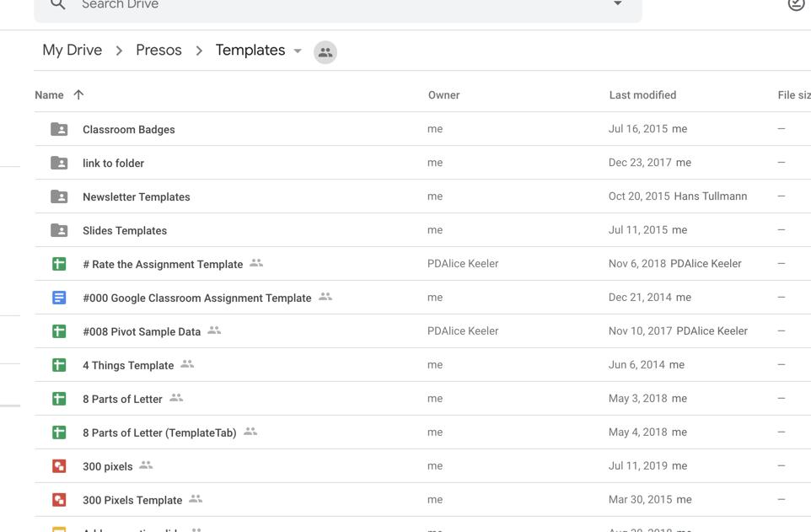This screenshot has width=811, height=532.
Task: Select # Rate the Assignment Template file
Action: pyautogui.click(x=163, y=265)
